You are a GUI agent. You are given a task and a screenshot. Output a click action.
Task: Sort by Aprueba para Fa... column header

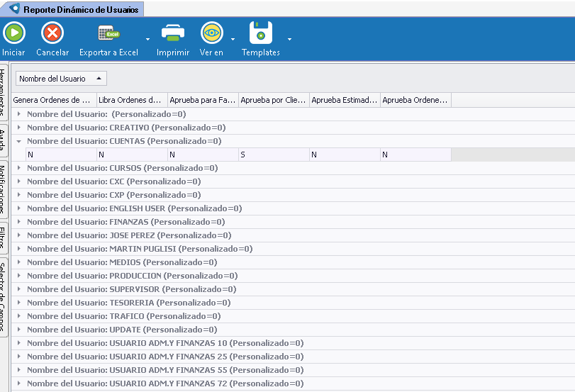point(203,100)
